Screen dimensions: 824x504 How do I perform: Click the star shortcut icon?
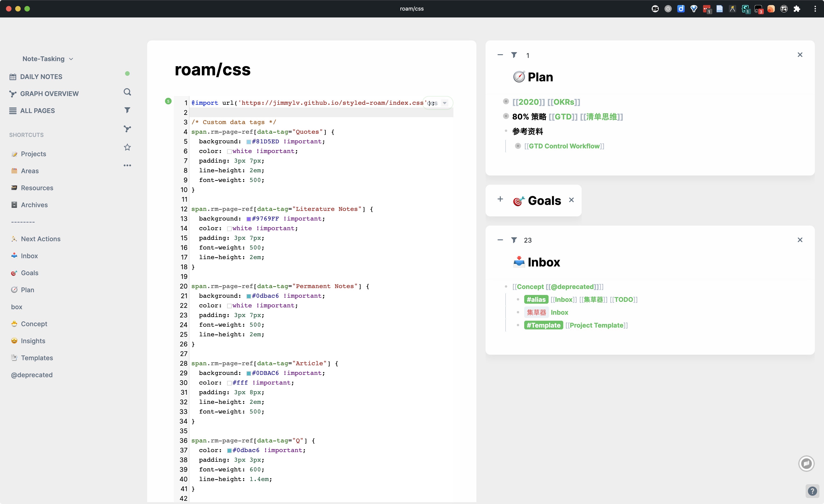(127, 147)
